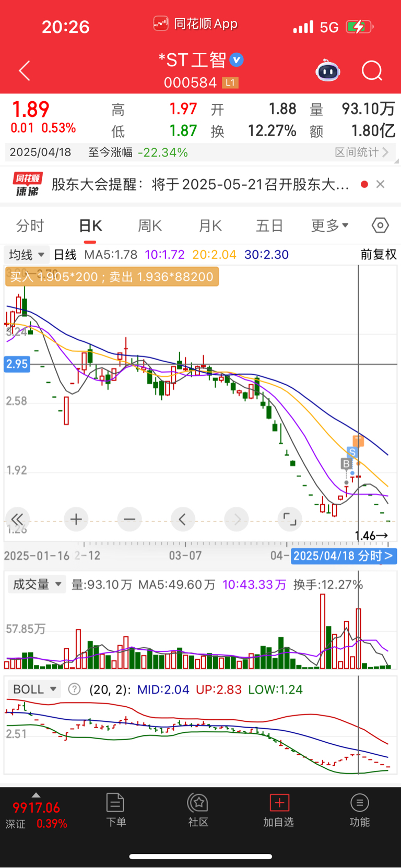Tap the 1.46 low price label
The height and width of the screenshot is (868, 401).
371,536
